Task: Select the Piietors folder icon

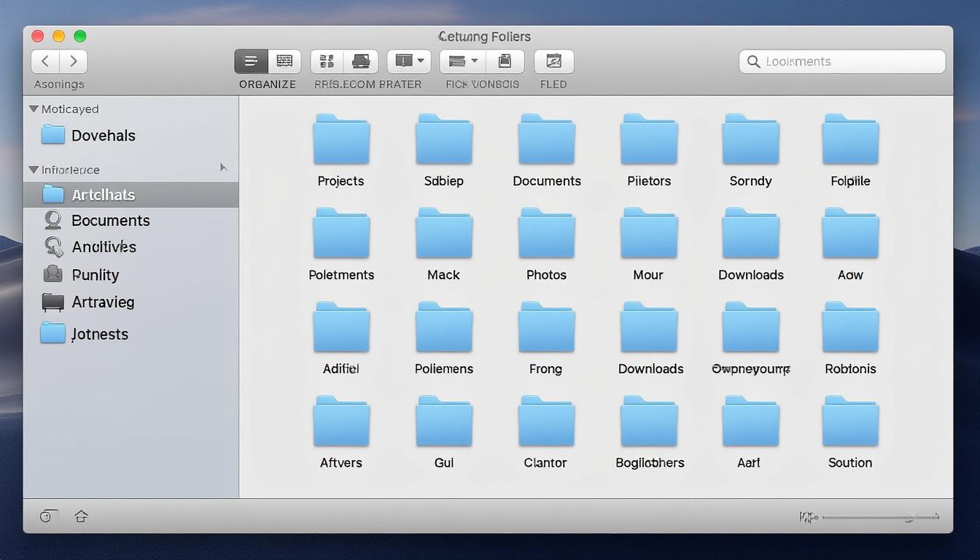Action: [x=649, y=139]
